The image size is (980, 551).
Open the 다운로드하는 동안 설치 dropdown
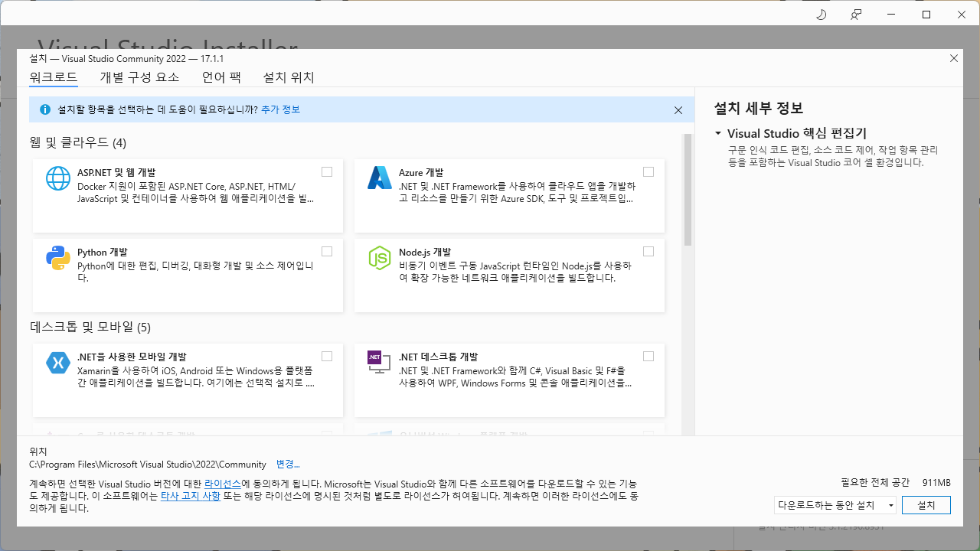click(x=835, y=505)
